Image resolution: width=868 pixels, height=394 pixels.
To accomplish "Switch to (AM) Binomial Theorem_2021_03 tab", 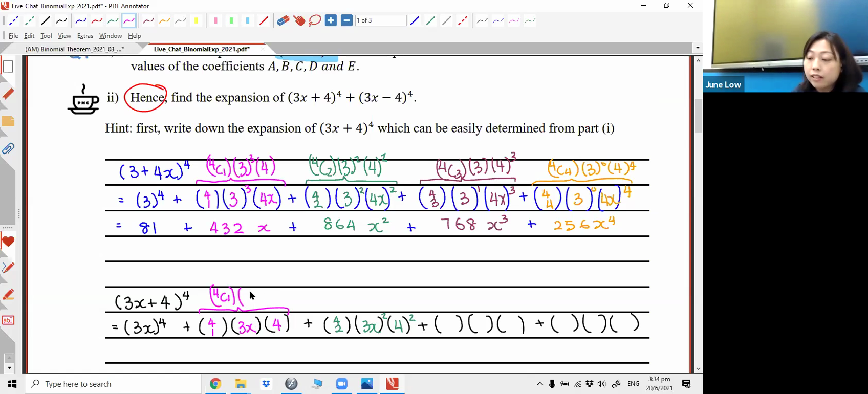I will [x=74, y=49].
